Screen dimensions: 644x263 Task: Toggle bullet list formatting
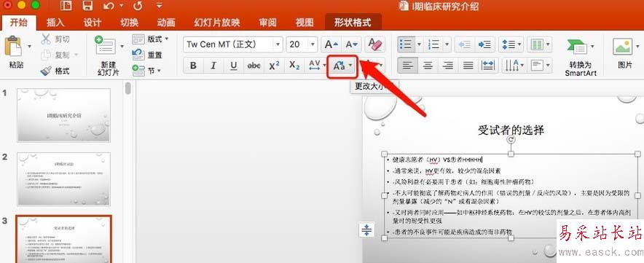tap(406, 44)
